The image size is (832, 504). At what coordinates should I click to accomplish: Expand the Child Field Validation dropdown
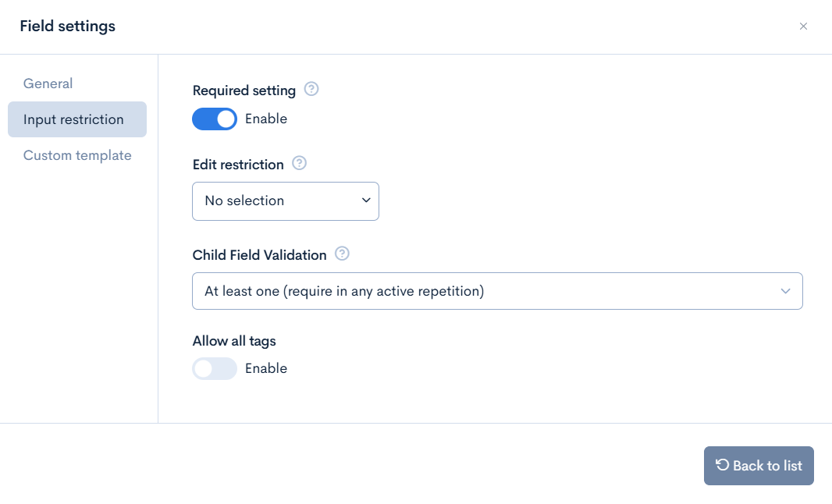497,291
